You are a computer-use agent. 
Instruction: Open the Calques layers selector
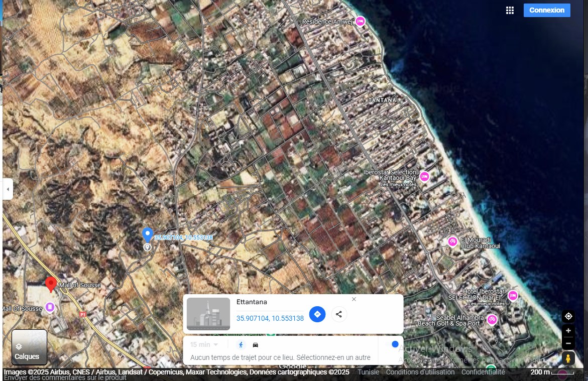point(29,347)
